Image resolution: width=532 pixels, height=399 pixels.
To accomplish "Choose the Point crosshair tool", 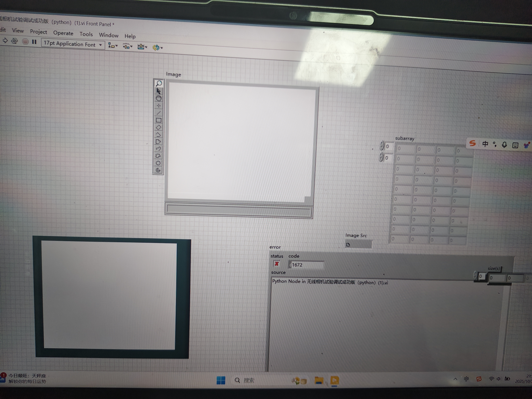I will 159,106.
